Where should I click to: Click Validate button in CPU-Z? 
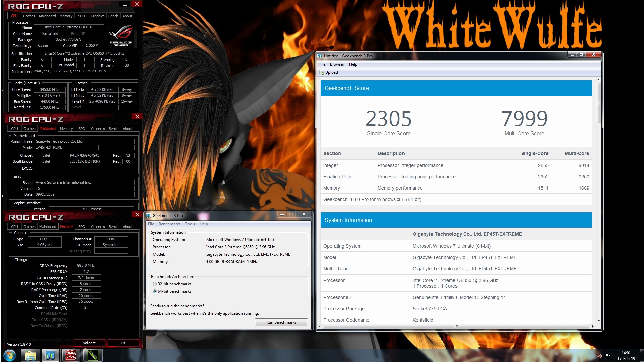(89, 343)
